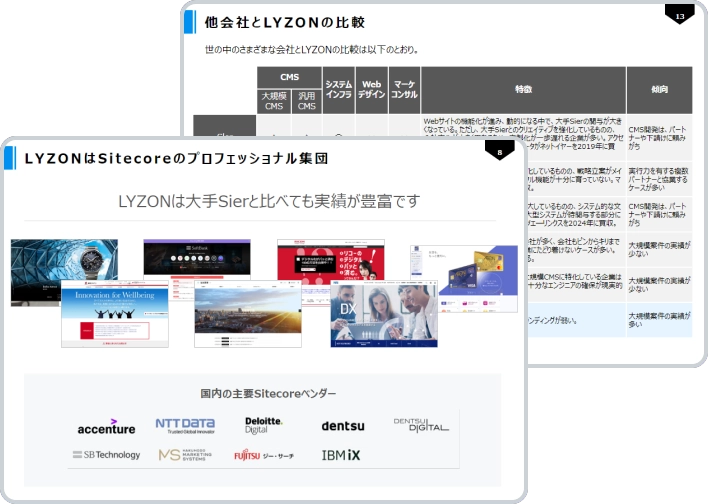
Task: Click the FUJITSU ジー・サーチ logo
Action: 264,455
